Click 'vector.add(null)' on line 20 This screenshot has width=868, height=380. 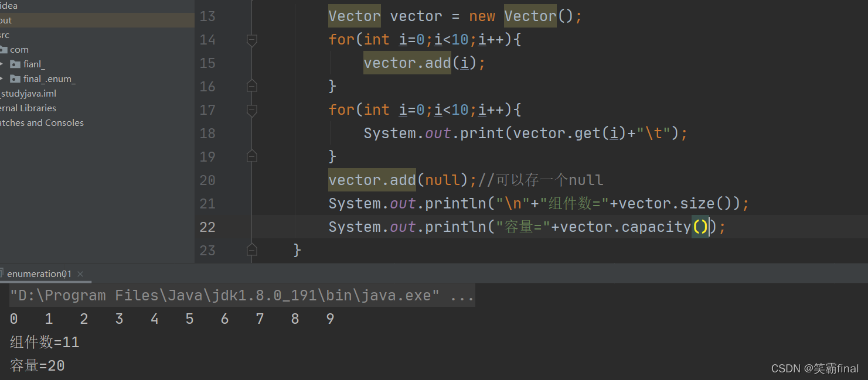click(x=399, y=180)
